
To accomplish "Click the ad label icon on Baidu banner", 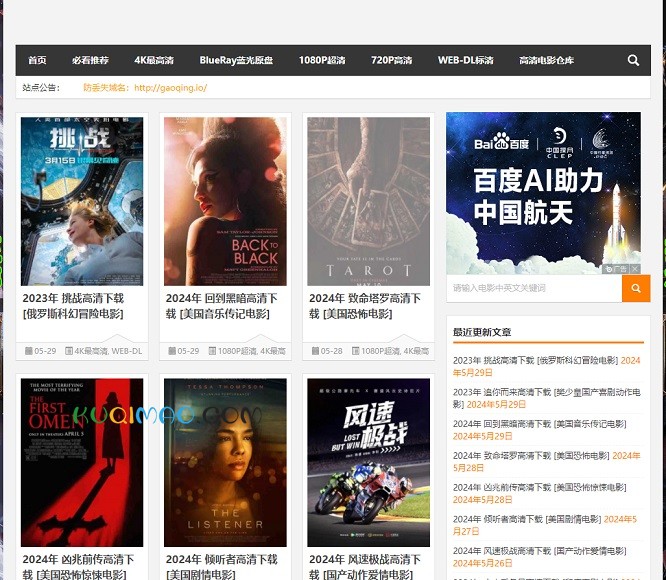I will point(616,269).
